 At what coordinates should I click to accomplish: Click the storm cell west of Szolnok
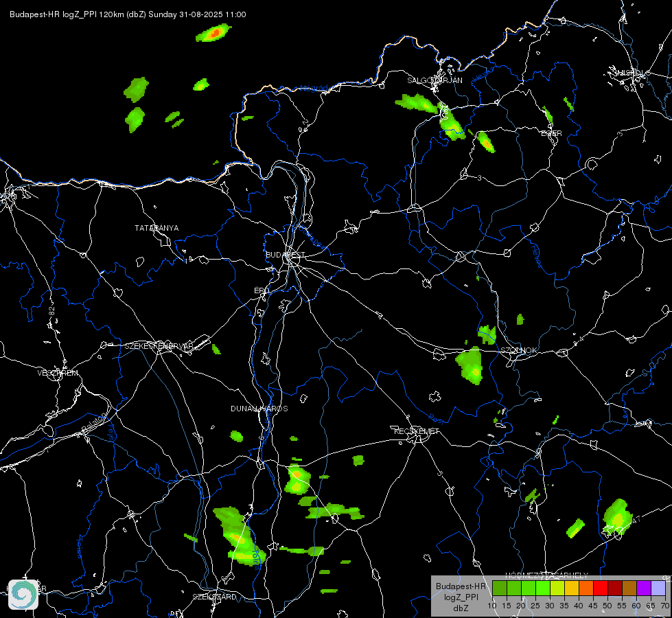tap(470, 365)
